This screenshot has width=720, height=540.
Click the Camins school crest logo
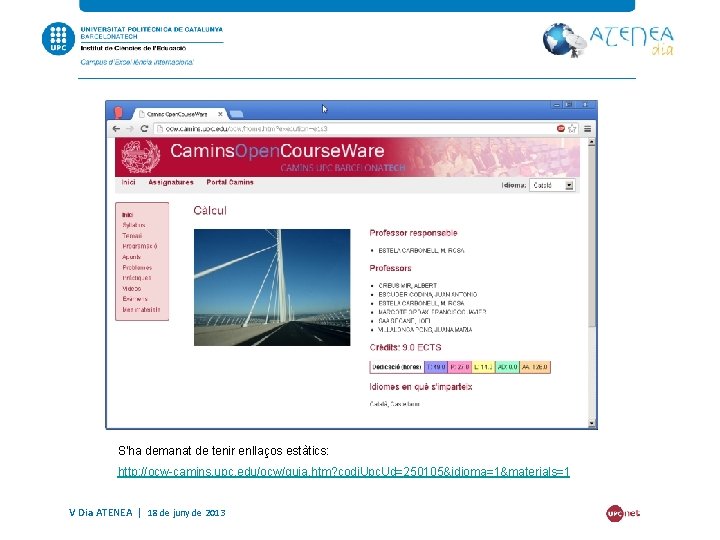click(141, 156)
